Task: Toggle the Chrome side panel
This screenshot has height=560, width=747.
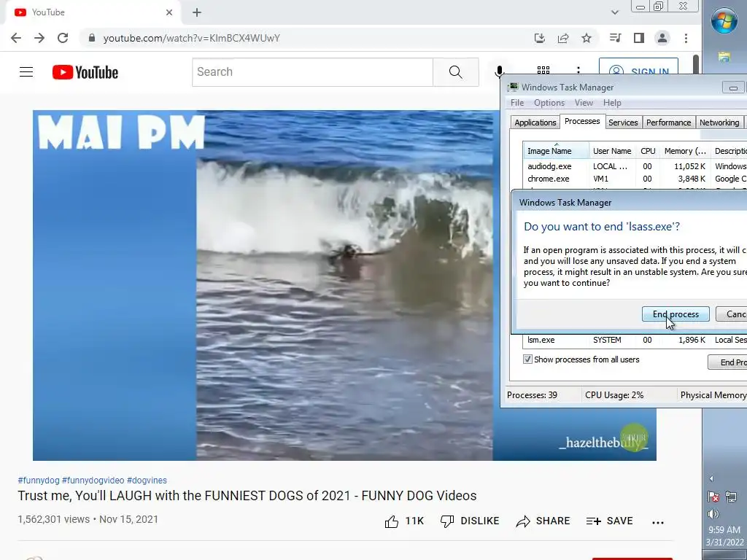Action: point(639,38)
